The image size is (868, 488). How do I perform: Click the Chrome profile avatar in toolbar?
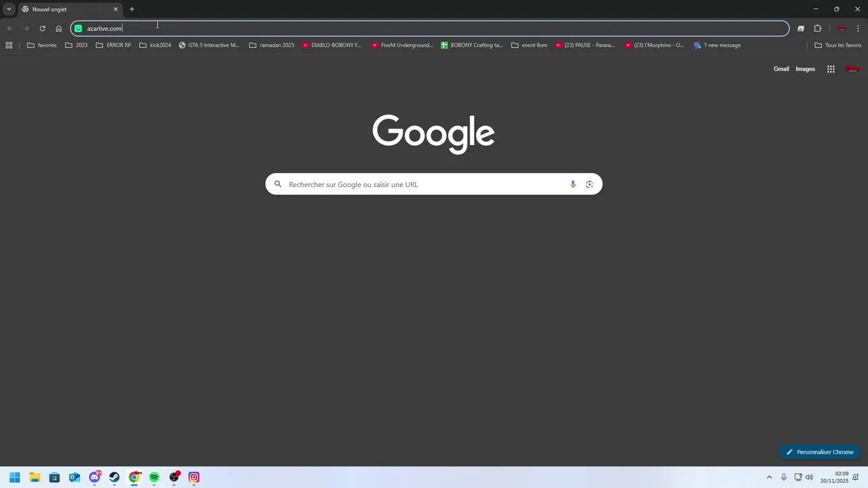[842, 28]
